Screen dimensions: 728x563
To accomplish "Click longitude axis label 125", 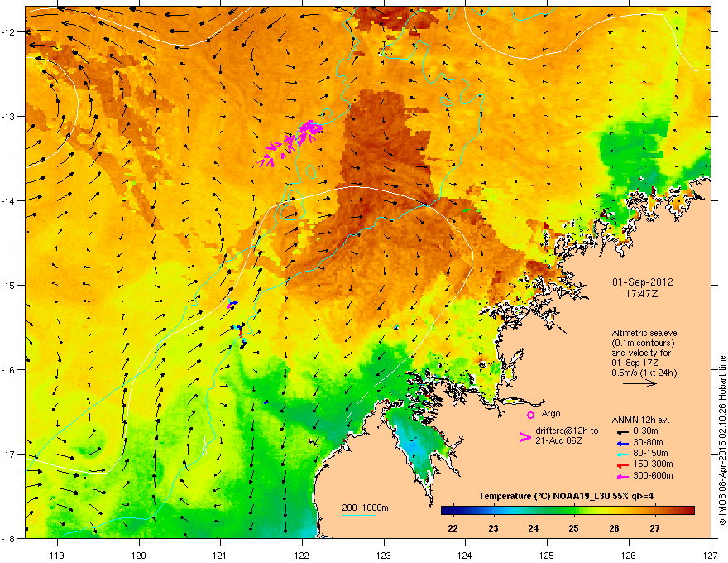I will tap(547, 555).
